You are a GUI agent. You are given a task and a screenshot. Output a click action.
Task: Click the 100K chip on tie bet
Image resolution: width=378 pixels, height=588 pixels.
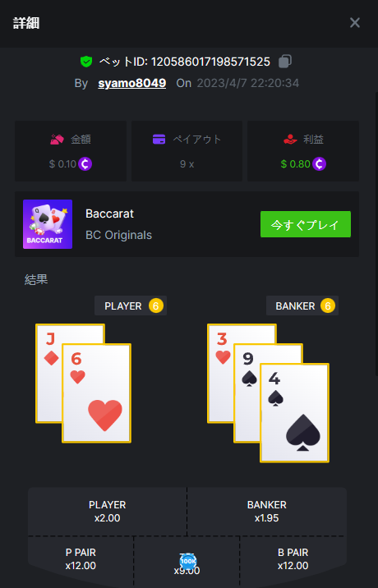coord(188,562)
